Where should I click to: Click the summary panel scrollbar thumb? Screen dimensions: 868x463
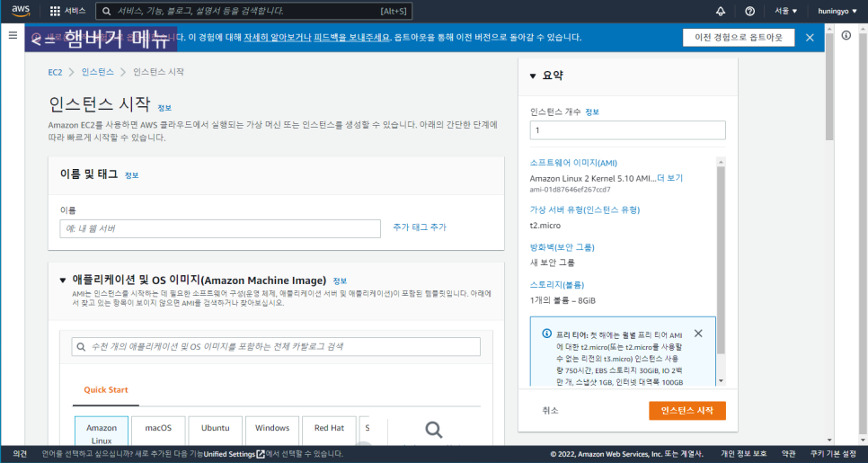pos(721,261)
